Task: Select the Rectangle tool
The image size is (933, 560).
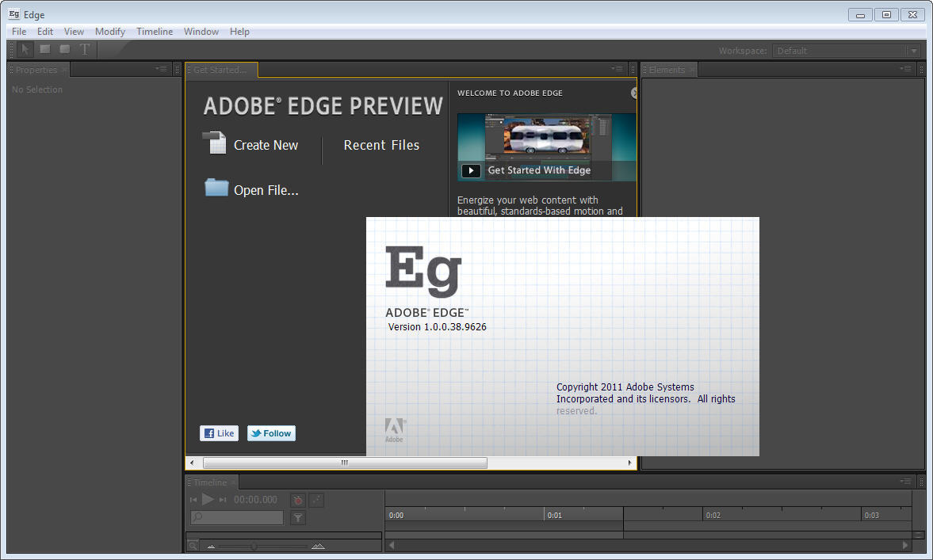Action: (44, 49)
